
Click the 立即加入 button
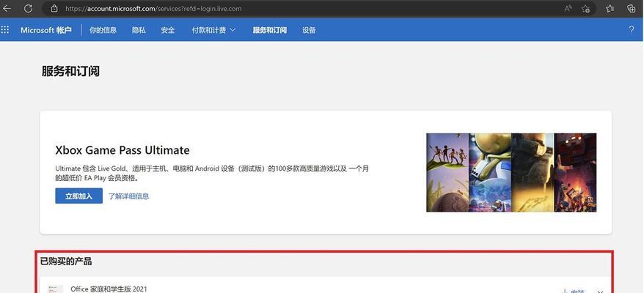(x=79, y=196)
